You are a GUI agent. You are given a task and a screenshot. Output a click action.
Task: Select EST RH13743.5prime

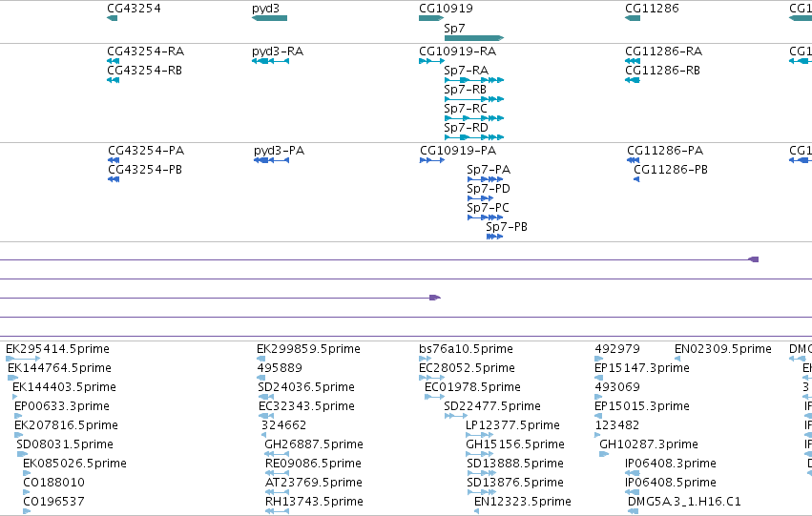[x=277, y=511]
